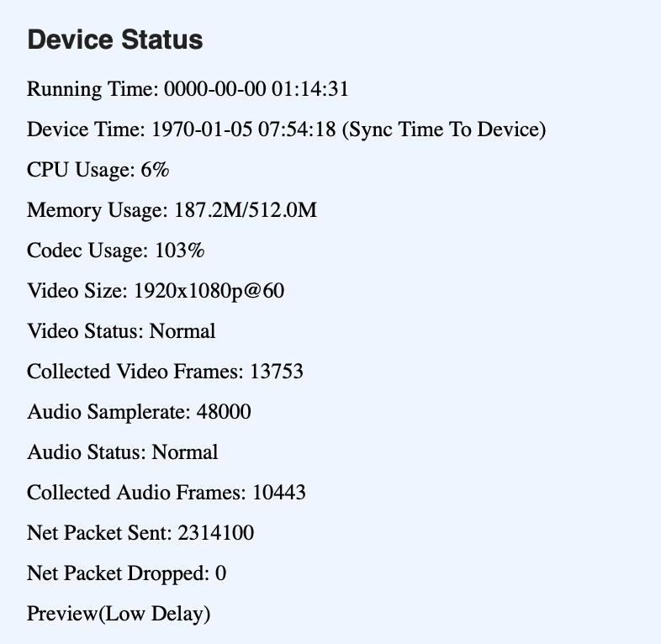Click the Running Time label
The height and width of the screenshot is (644, 661).
(93, 89)
